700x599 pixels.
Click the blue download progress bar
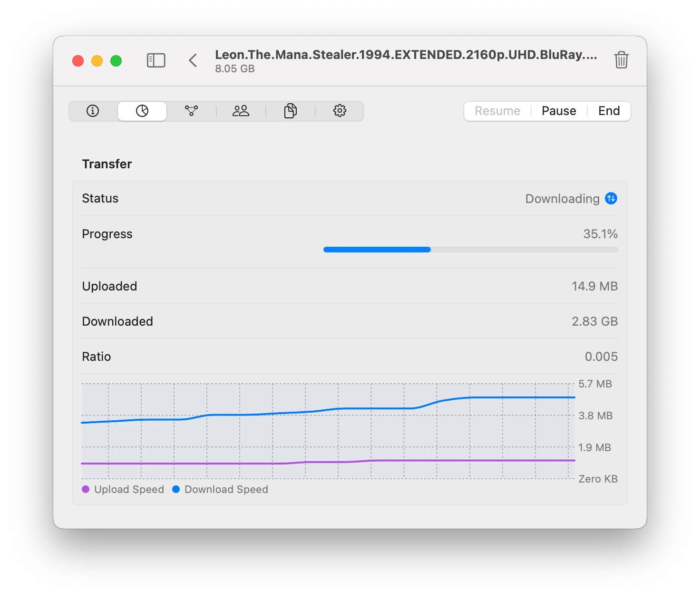(377, 250)
